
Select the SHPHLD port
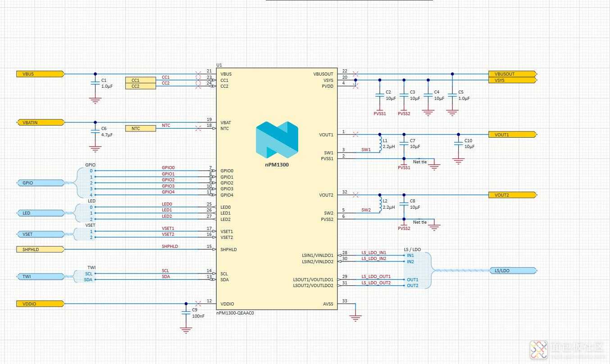tap(41, 249)
